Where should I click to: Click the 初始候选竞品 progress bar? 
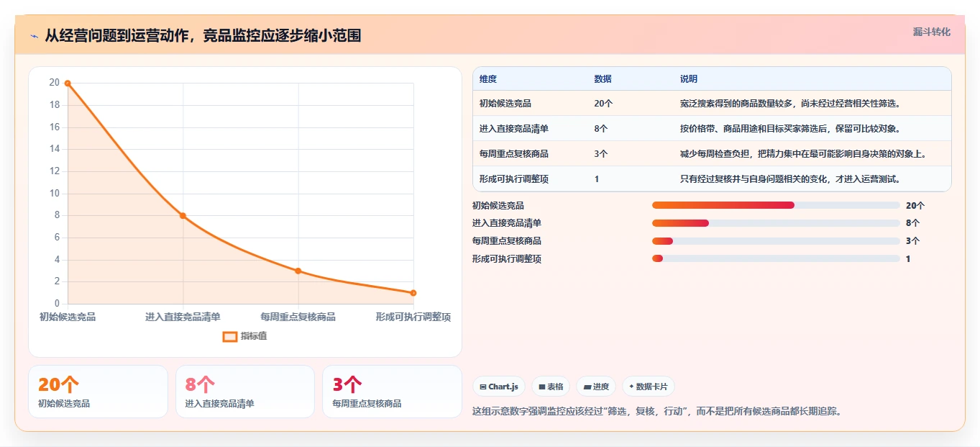click(x=776, y=205)
